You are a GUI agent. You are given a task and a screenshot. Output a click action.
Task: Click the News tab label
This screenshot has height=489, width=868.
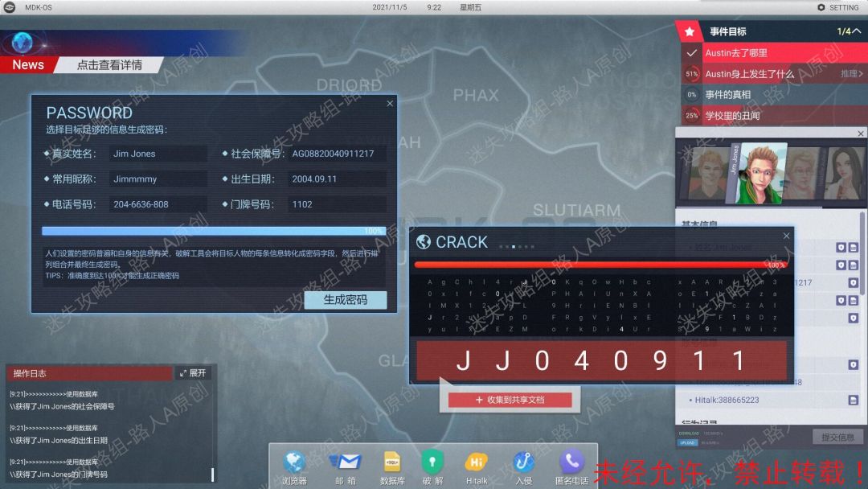click(x=27, y=65)
